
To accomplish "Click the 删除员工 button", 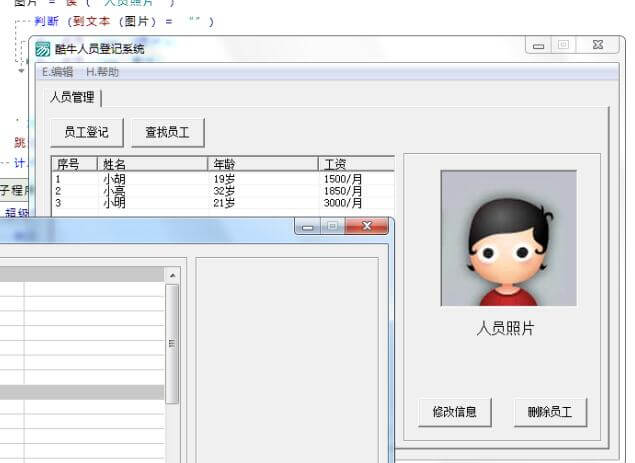I will (550, 411).
